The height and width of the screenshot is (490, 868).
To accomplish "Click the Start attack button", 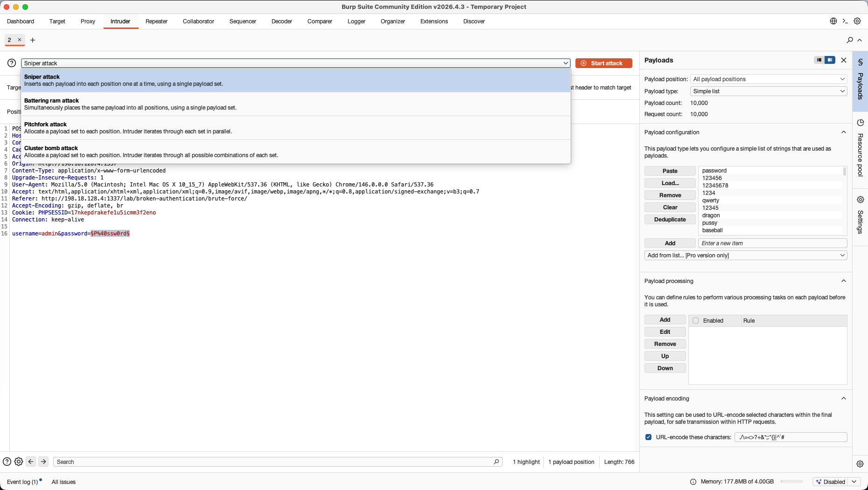I will 603,63.
